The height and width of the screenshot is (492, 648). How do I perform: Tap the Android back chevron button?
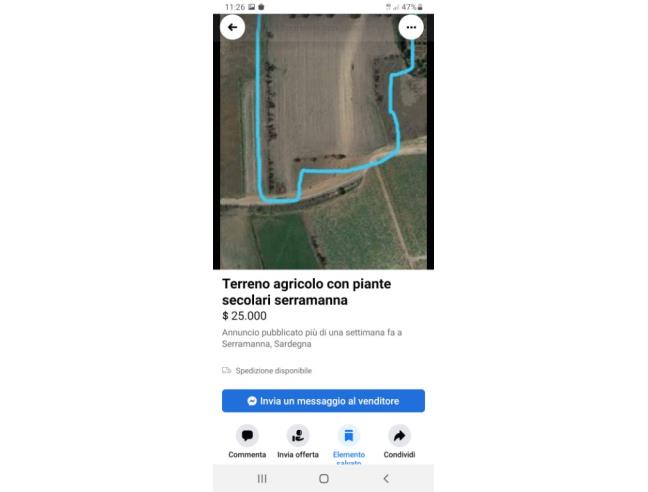386,478
